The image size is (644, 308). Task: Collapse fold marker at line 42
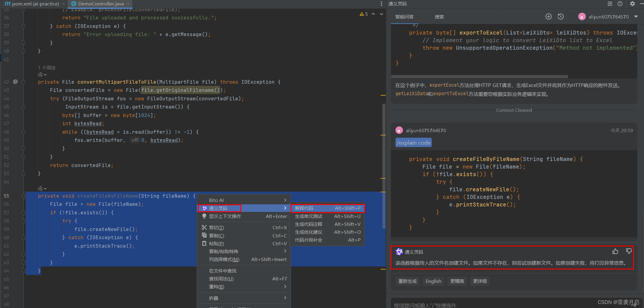(x=23, y=82)
